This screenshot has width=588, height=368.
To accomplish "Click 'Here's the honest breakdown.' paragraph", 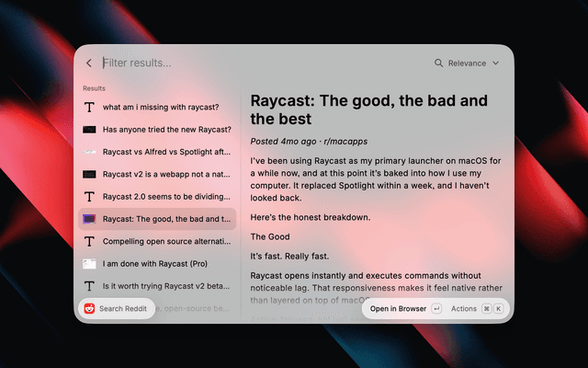I will [311, 217].
